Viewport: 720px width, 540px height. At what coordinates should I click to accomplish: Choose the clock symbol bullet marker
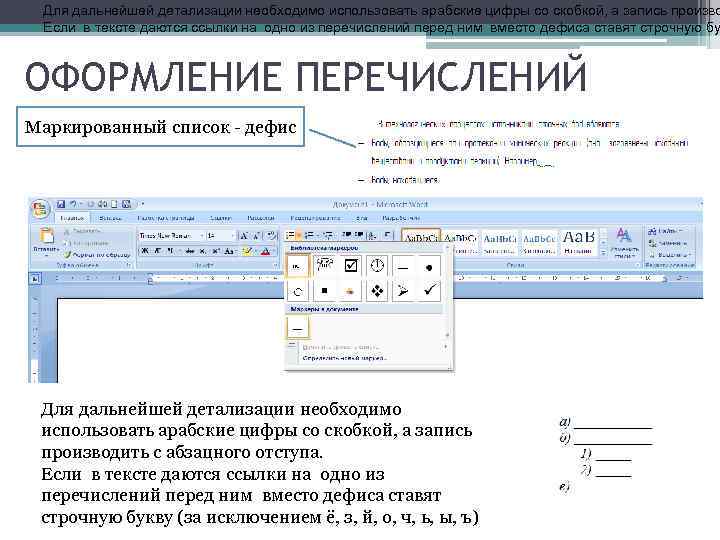(x=377, y=266)
